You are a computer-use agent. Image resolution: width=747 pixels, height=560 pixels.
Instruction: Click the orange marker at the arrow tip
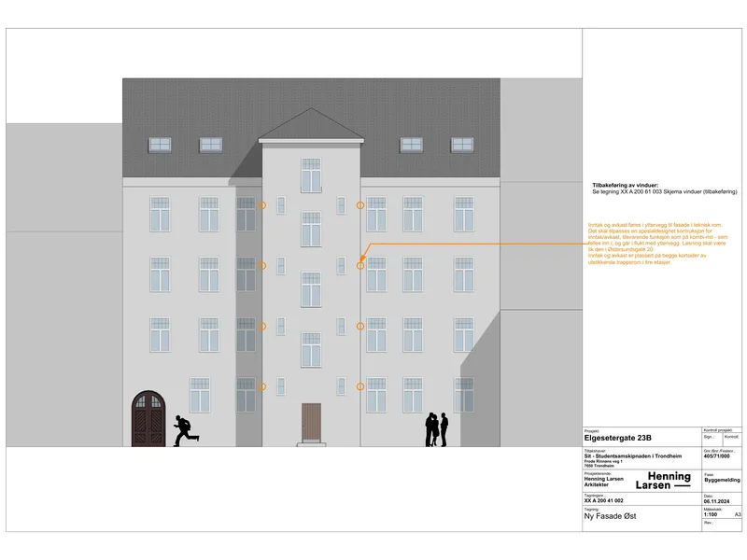tap(360, 266)
